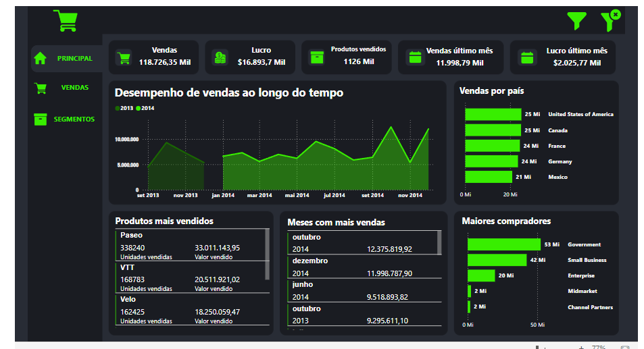This screenshot has height=349, width=644.
Task: Clear filters with the funnel X icon
Action: tap(610, 22)
